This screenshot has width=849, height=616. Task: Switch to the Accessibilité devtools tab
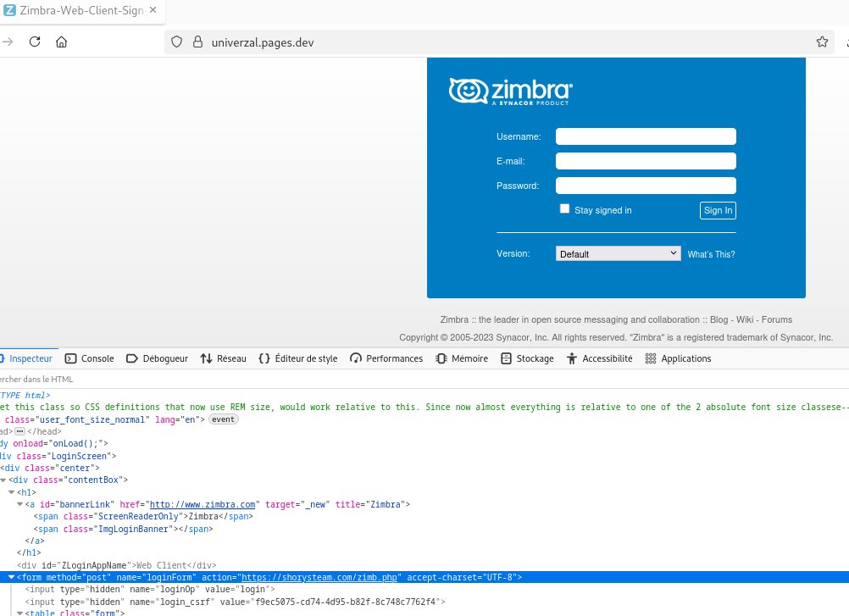click(599, 358)
